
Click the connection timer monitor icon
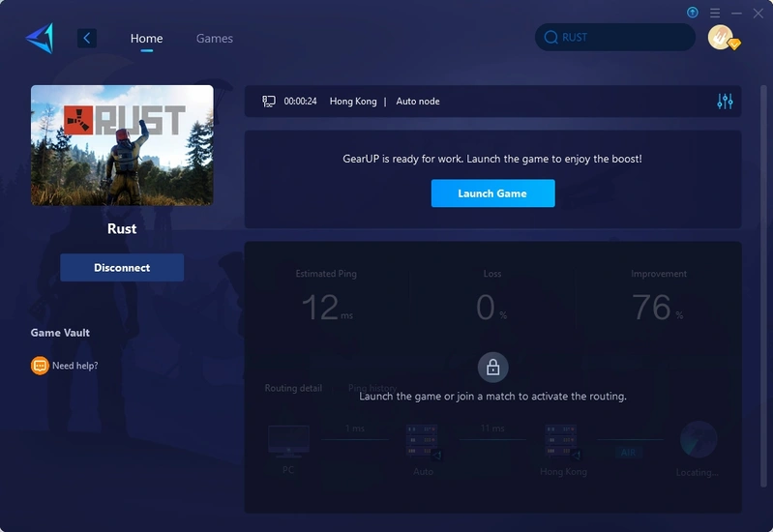click(269, 102)
